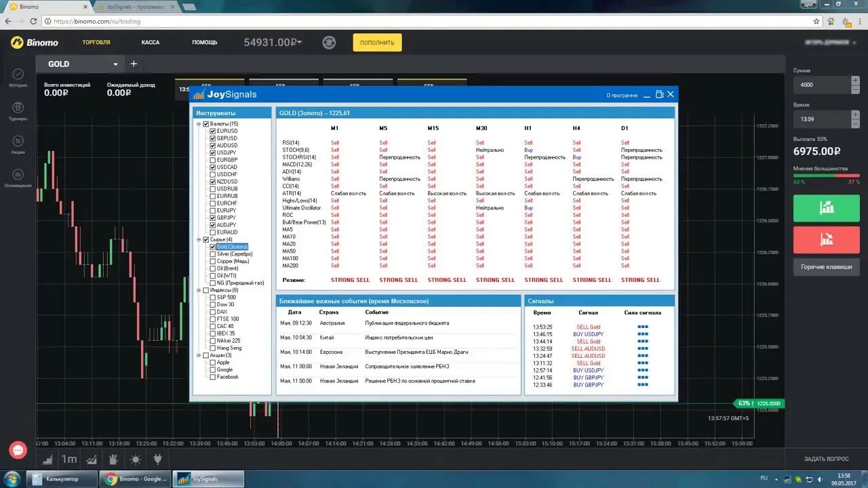This screenshot has height=488, width=868.
Task: Click the 13:32:59 SELL AUDUSD signal row
Action: [599, 348]
